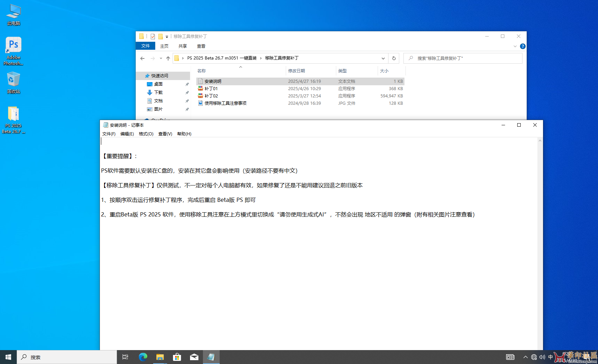The image size is (598, 364).
Task: Click the taskbar 搜索 box
Action: pos(67,357)
